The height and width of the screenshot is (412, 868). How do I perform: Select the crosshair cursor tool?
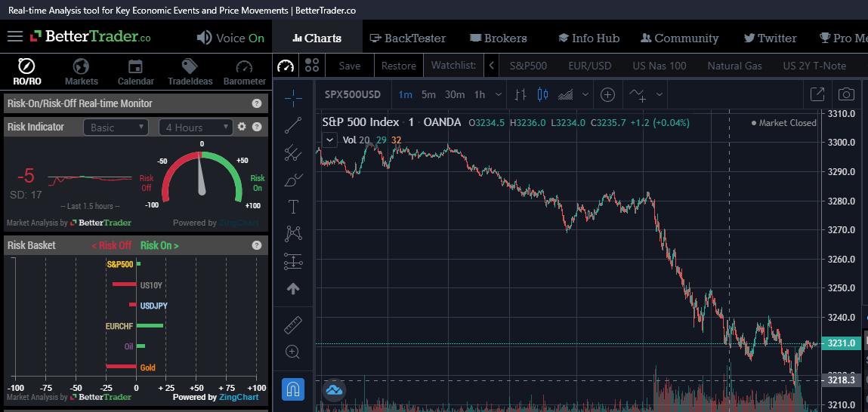tap(293, 98)
